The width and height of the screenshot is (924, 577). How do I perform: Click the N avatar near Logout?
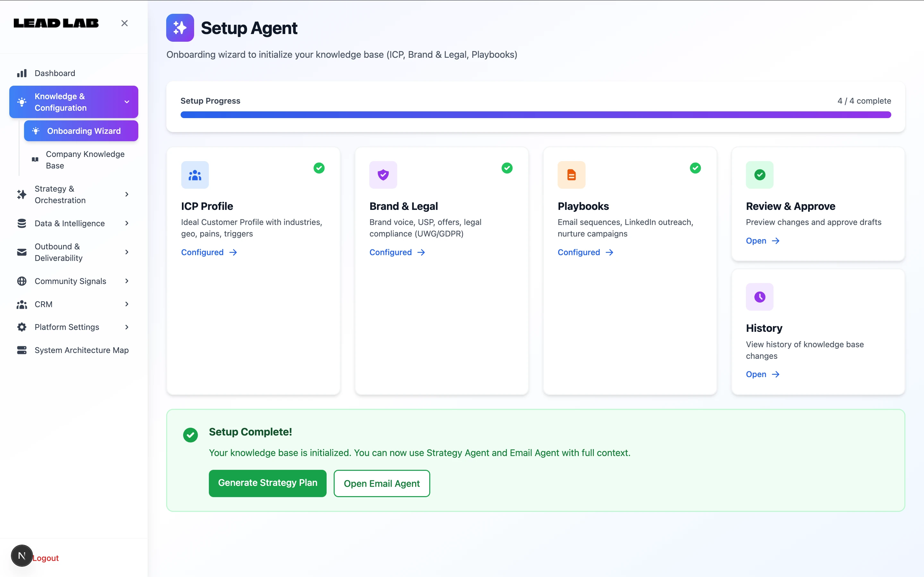tap(22, 555)
